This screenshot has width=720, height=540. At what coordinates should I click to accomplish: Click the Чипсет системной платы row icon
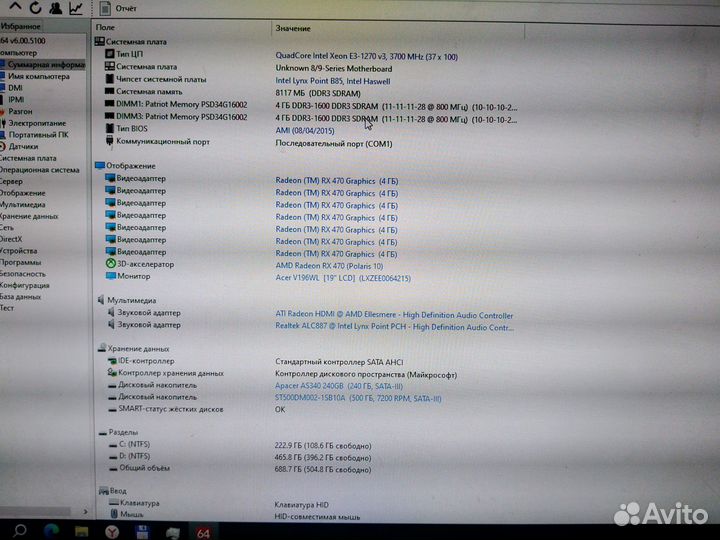pyautogui.click(x=109, y=79)
